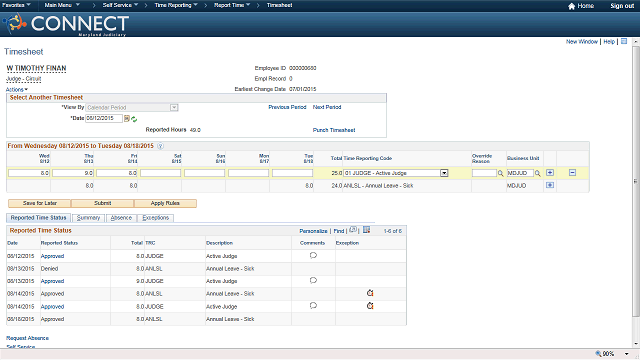Click View All icon in Reported Time Status

(353, 230)
